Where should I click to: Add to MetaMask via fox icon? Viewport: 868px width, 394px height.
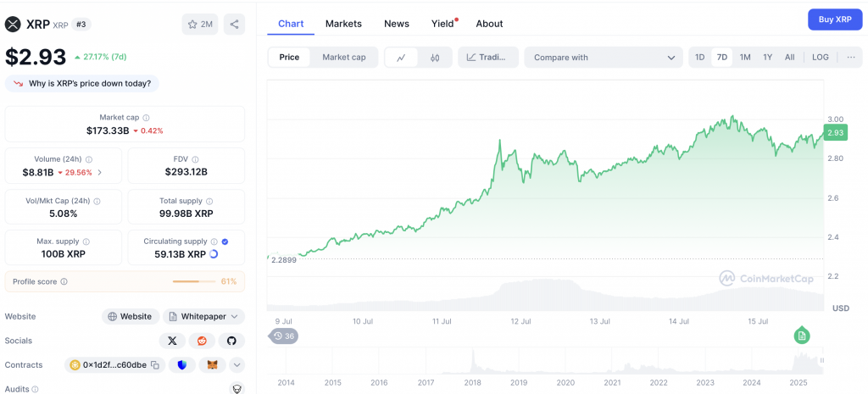pos(213,365)
